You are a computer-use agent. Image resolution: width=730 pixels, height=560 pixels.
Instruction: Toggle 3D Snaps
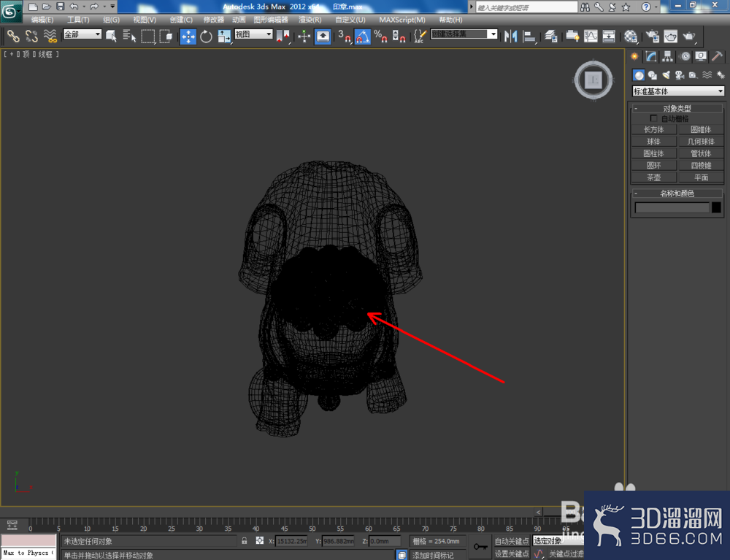[345, 36]
